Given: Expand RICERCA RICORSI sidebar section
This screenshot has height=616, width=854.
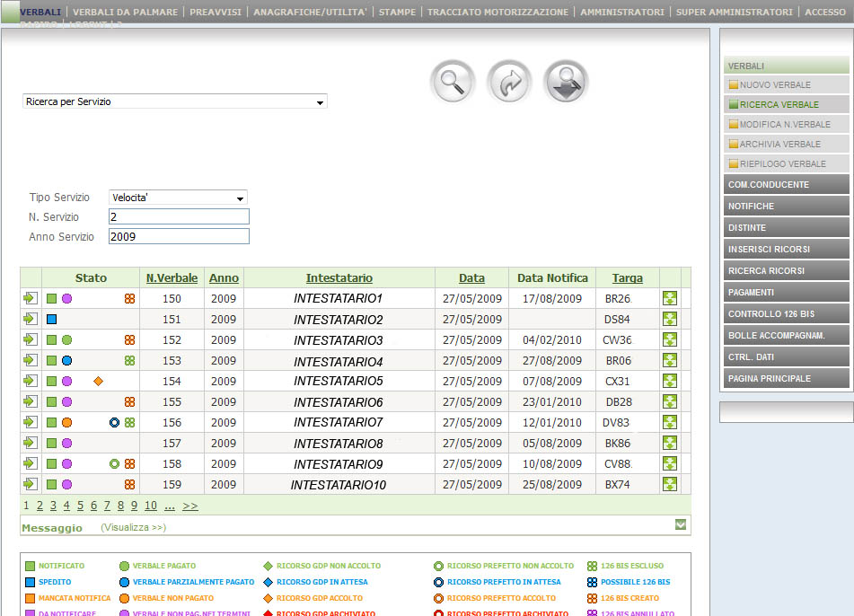Looking at the screenshot, I should [x=787, y=270].
